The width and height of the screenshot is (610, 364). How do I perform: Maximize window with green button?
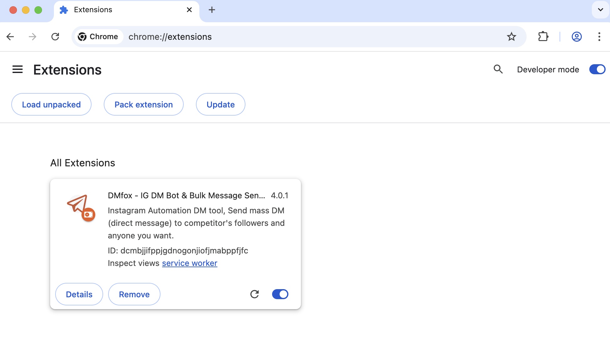(x=38, y=10)
